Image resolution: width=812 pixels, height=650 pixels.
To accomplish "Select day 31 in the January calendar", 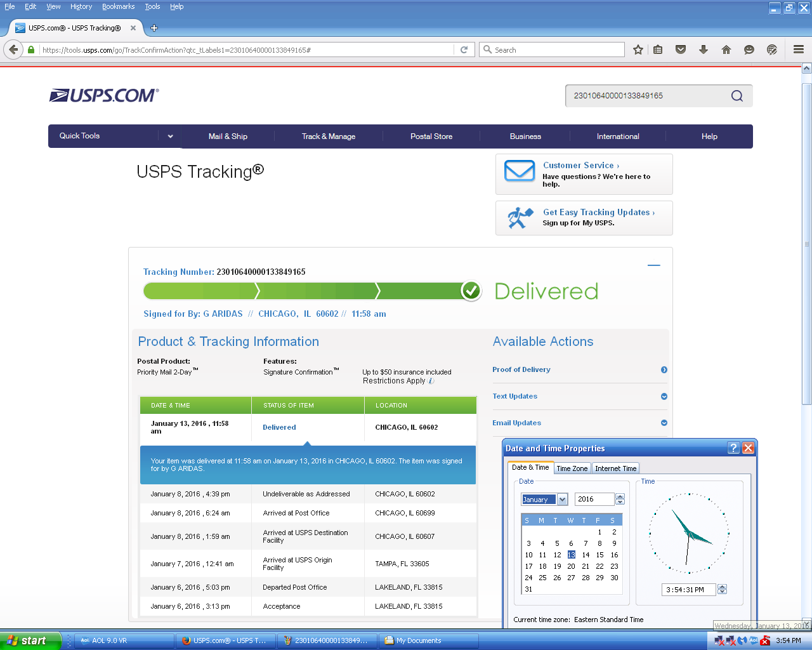I will (x=528, y=589).
